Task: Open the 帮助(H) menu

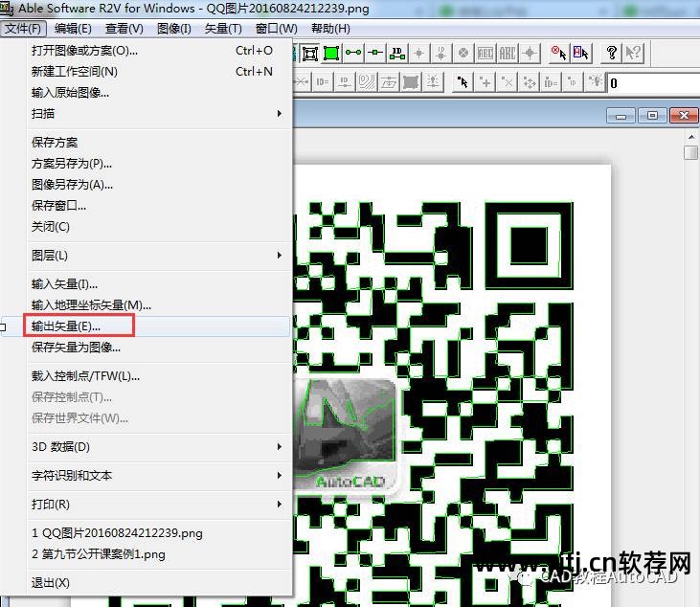Action: pyautogui.click(x=330, y=29)
